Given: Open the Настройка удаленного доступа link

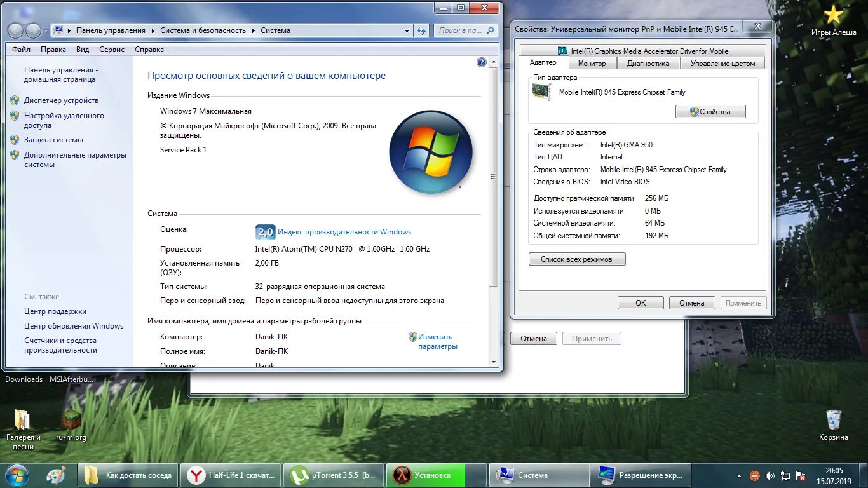Looking at the screenshot, I should [x=64, y=121].
